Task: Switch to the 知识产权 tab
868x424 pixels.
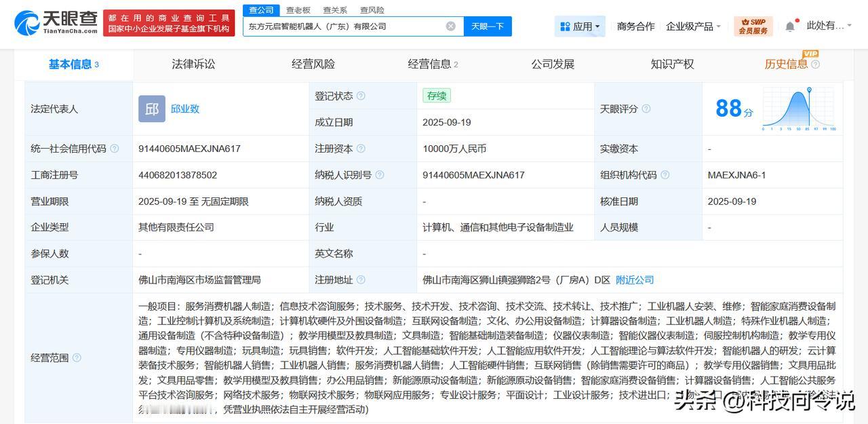Action: click(672, 64)
